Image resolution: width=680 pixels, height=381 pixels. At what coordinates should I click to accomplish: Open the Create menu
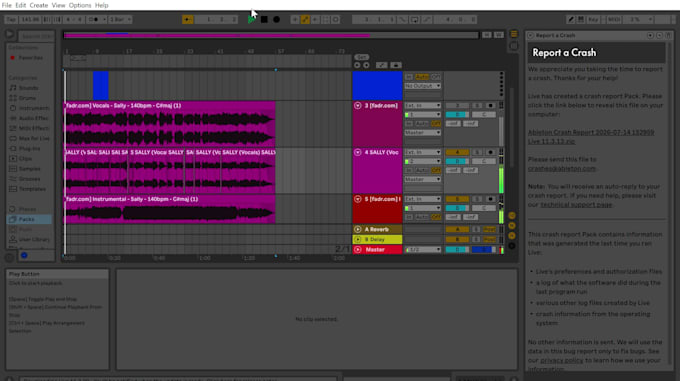pos(39,5)
